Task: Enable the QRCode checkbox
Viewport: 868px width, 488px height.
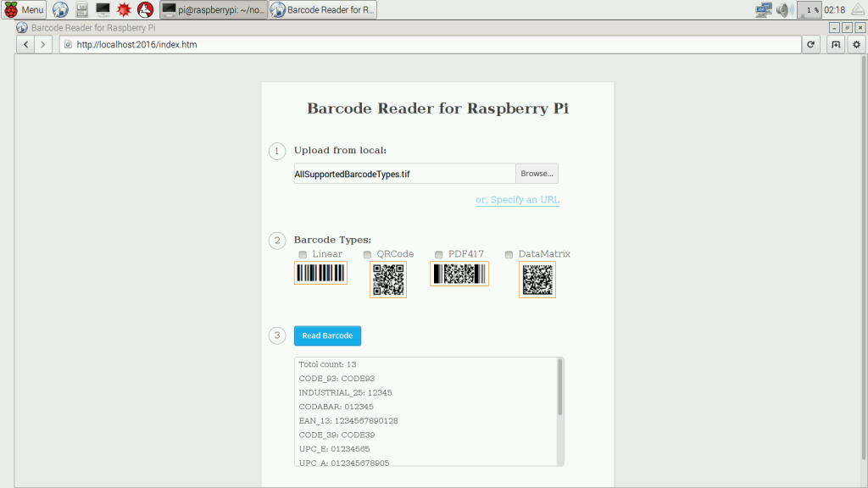Action: (367, 254)
